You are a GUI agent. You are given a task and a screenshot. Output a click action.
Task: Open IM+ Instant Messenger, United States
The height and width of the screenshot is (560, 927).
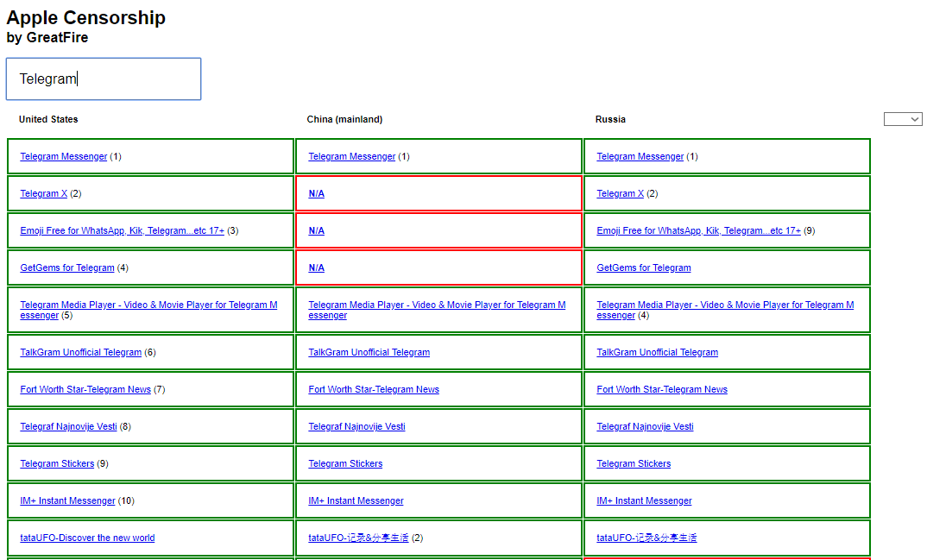pyautogui.click(x=67, y=501)
